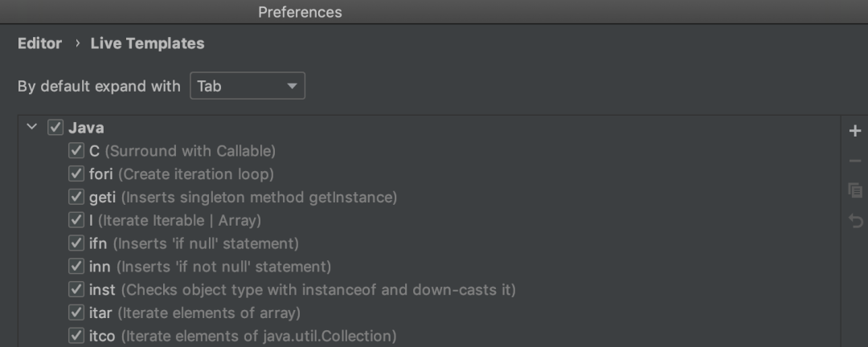Open the expand-with Tab dropdown

247,86
